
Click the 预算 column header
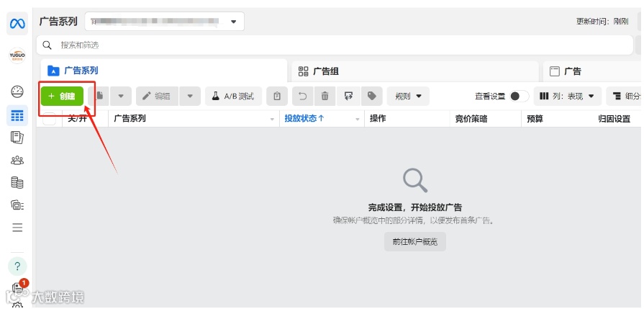535,119
